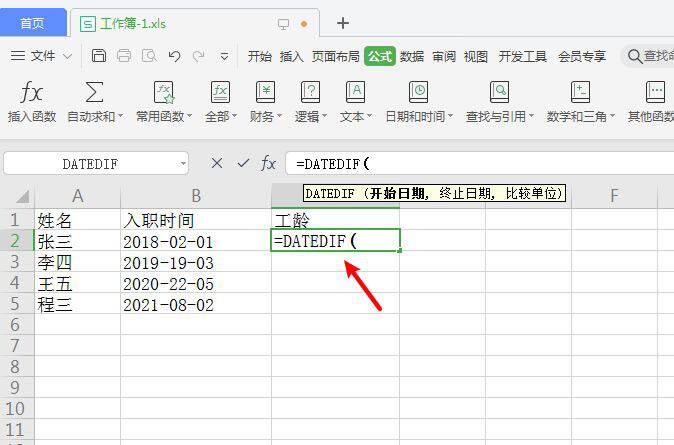
Task: Confirm formula with the checkmark icon
Action: [243, 163]
